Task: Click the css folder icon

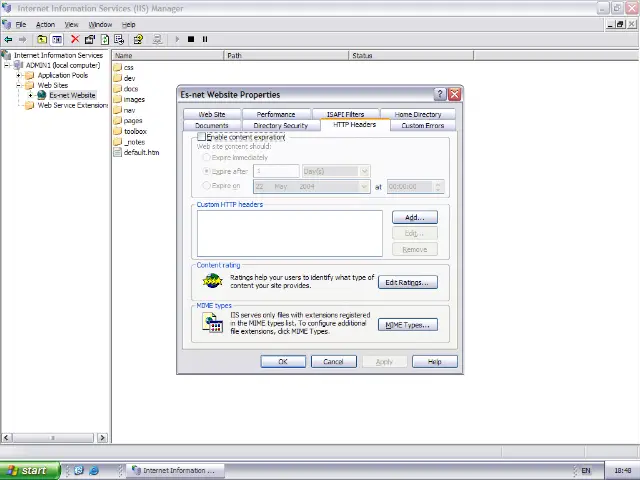Action: 118,67
